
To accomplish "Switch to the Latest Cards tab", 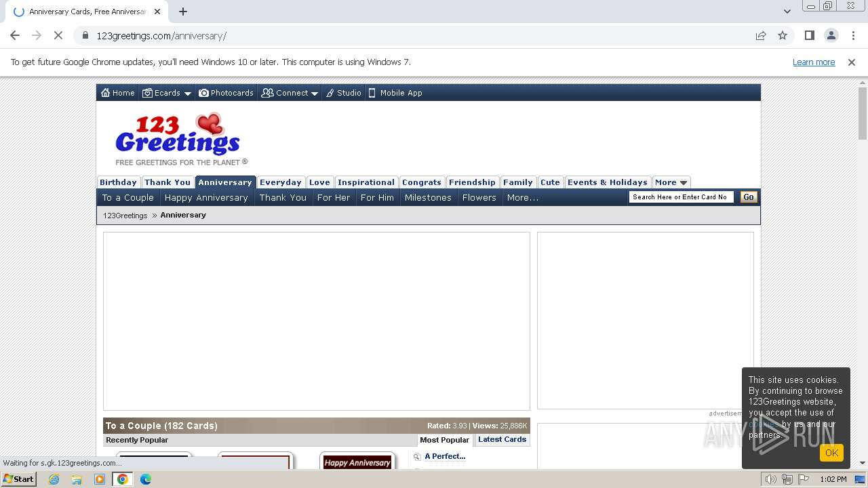I will pyautogui.click(x=502, y=439).
